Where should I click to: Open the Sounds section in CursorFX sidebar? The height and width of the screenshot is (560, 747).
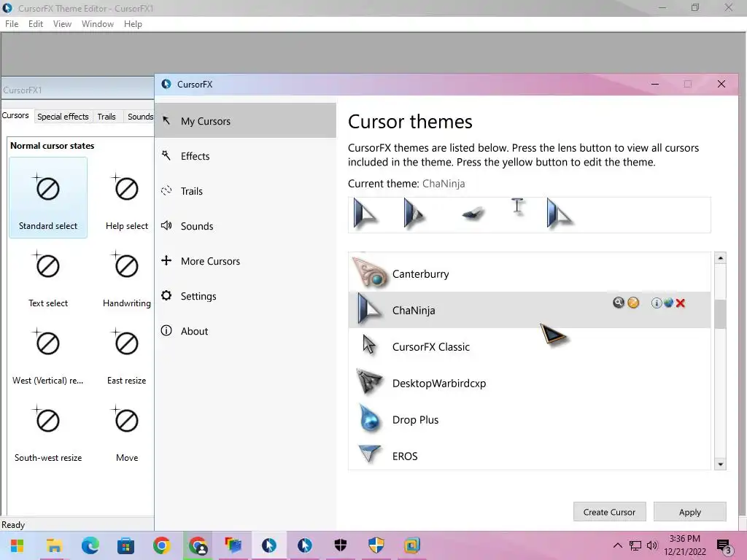click(x=245, y=226)
